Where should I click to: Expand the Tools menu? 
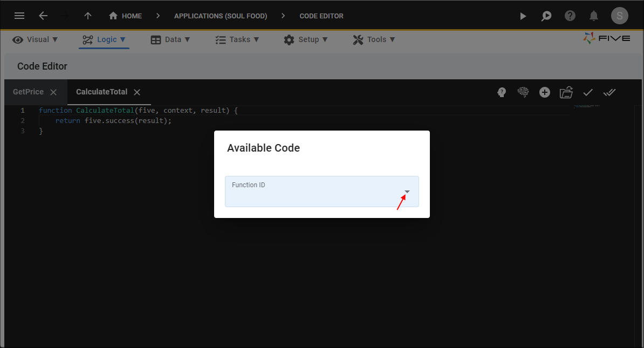[x=374, y=39]
